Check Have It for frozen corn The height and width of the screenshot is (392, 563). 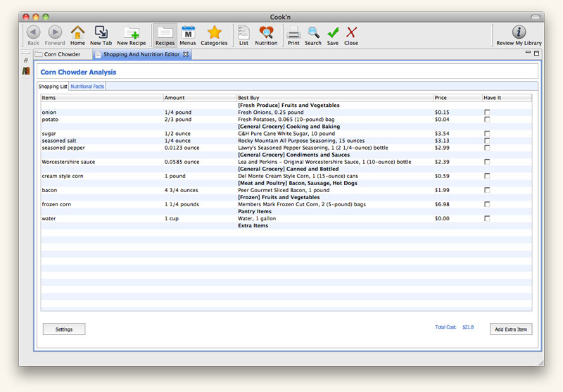[x=487, y=204]
